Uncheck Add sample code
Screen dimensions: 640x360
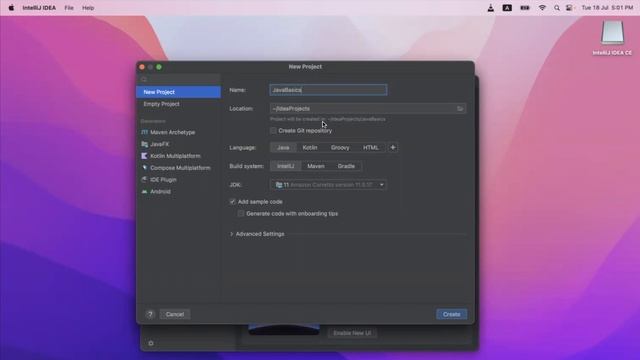tap(232, 202)
